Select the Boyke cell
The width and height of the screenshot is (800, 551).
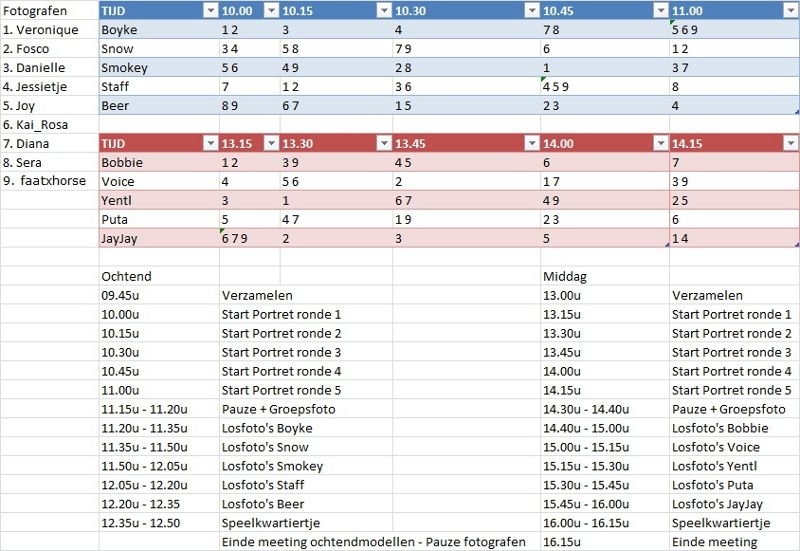[x=159, y=30]
